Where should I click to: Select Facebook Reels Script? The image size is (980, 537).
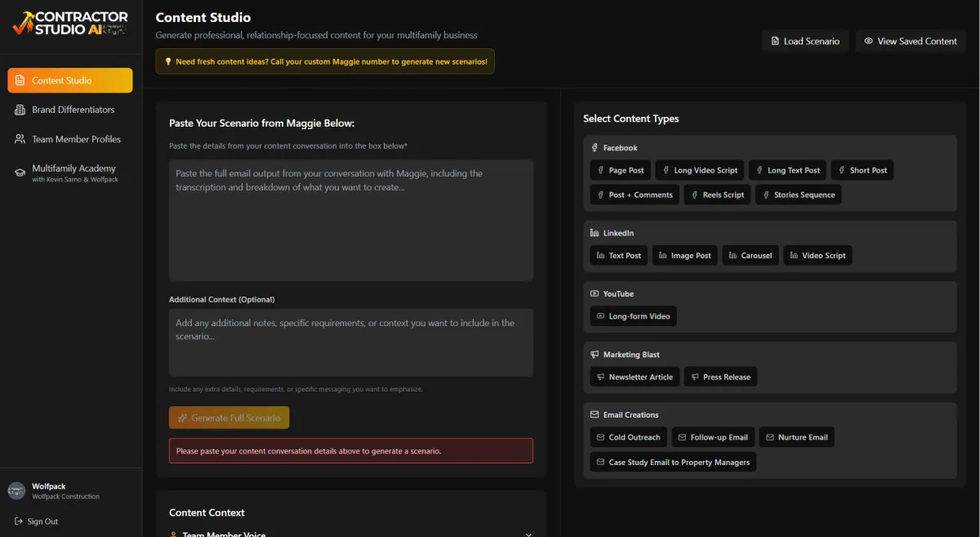[717, 195]
